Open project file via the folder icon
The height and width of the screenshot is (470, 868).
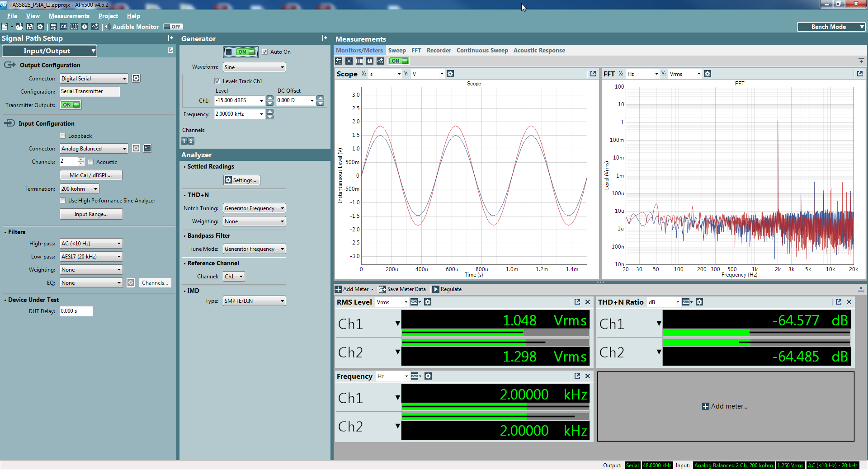[x=19, y=27]
